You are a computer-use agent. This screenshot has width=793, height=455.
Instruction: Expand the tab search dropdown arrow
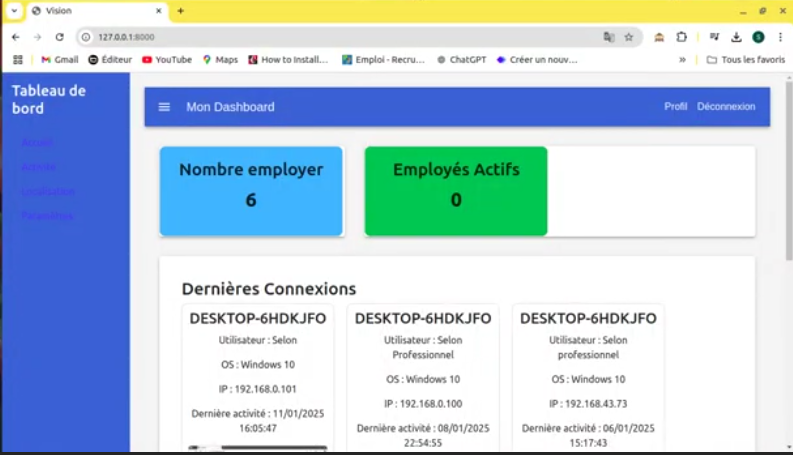click(14, 11)
